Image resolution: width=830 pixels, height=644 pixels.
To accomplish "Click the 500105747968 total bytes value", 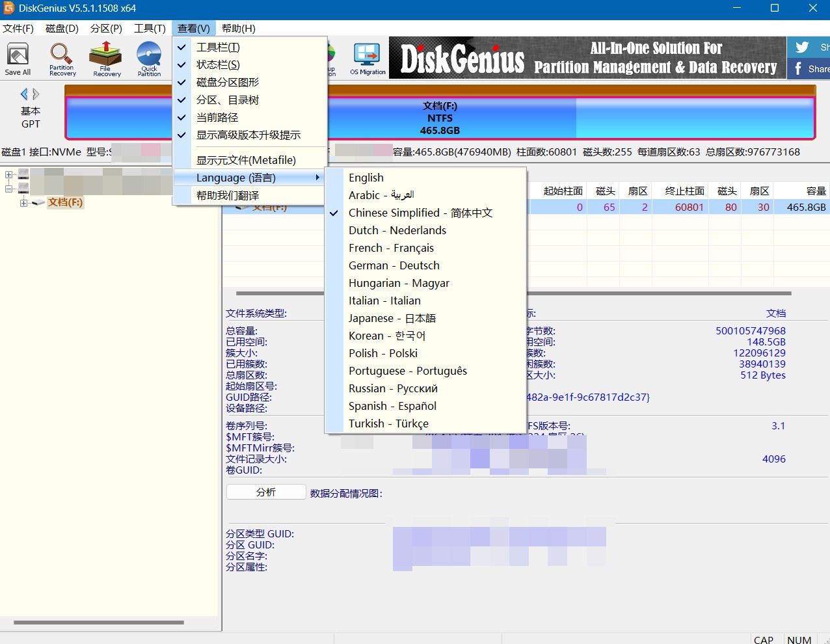I will [x=751, y=330].
